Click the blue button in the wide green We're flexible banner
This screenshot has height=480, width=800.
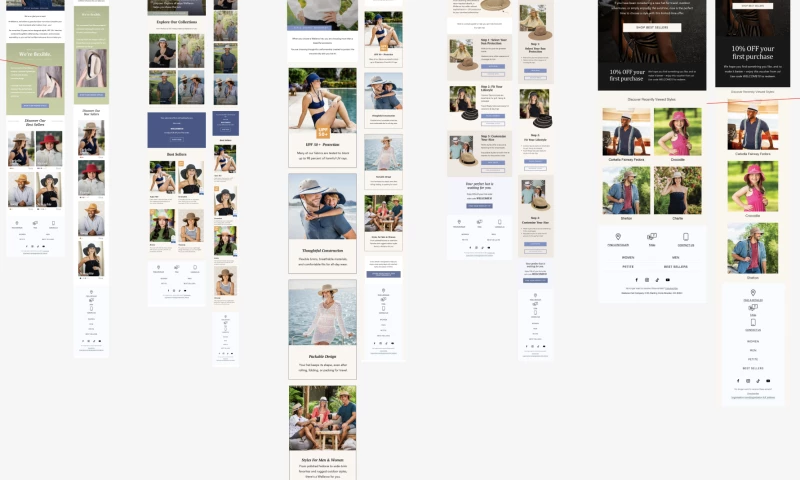(x=35, y=106)
